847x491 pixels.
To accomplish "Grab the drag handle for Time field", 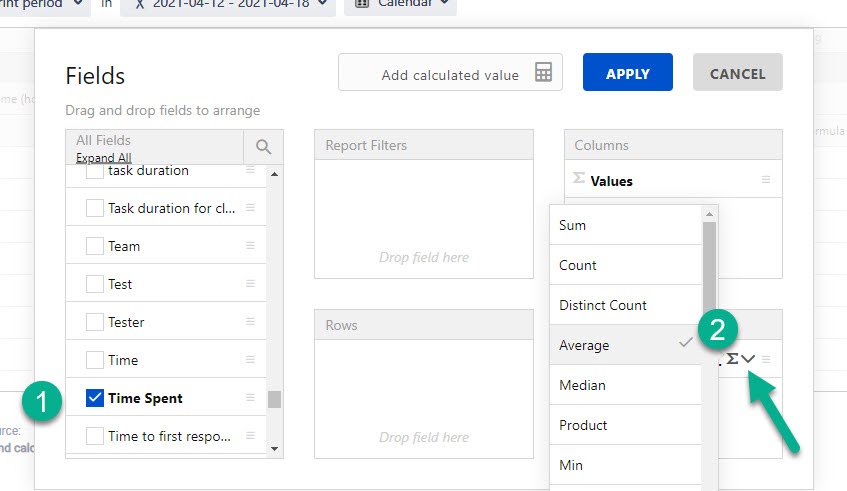I will click(250, 359).
